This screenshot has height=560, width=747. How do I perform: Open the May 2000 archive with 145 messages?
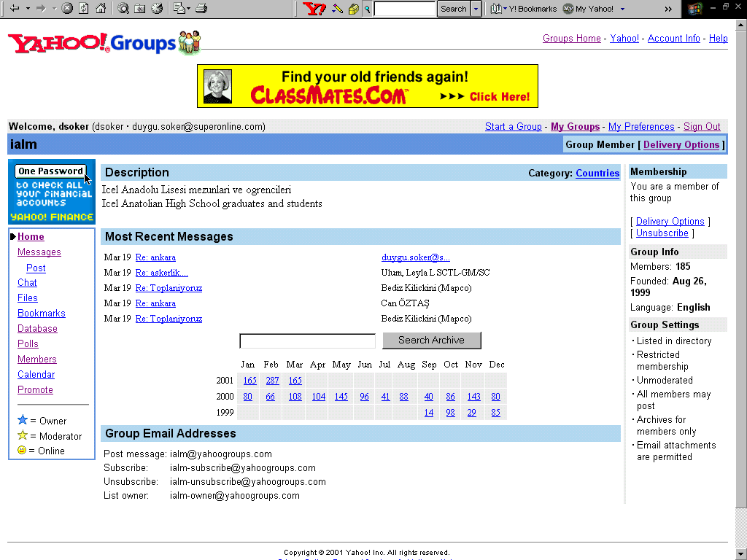[x=341, y=397]
